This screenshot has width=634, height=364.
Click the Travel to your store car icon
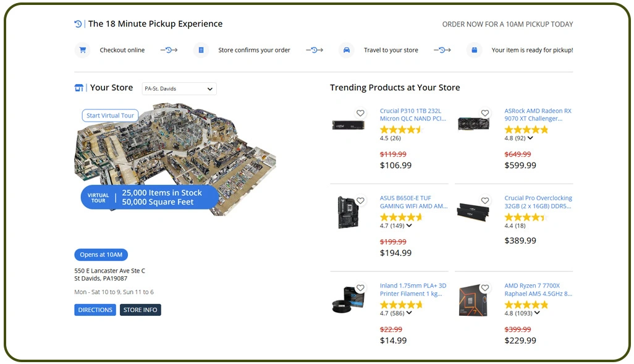click(347, 49)
